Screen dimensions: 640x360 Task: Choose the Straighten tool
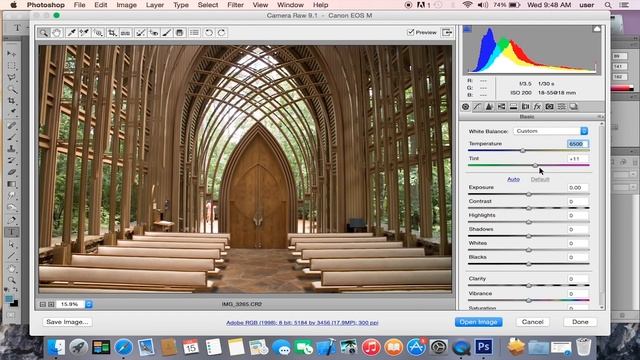tap(126, 33)
